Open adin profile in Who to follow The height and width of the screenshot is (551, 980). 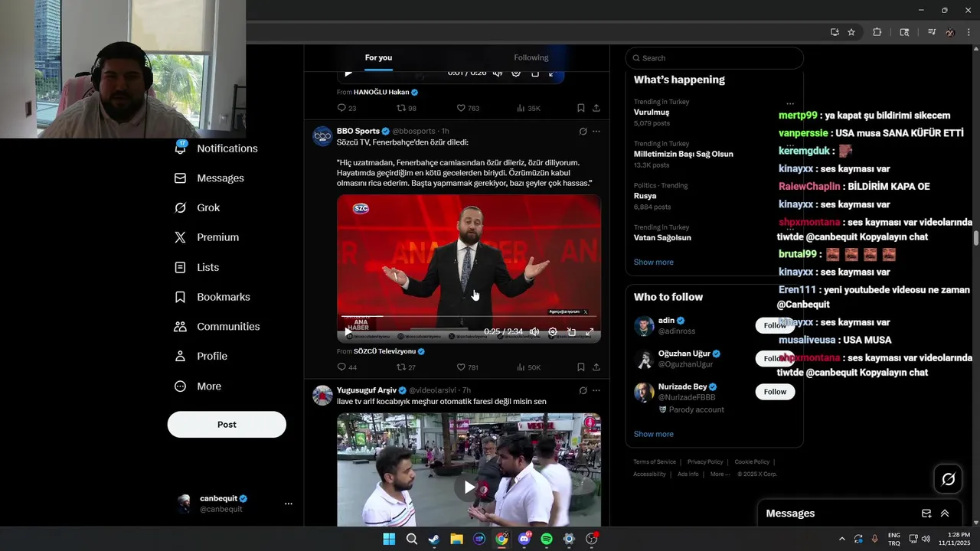666,321
